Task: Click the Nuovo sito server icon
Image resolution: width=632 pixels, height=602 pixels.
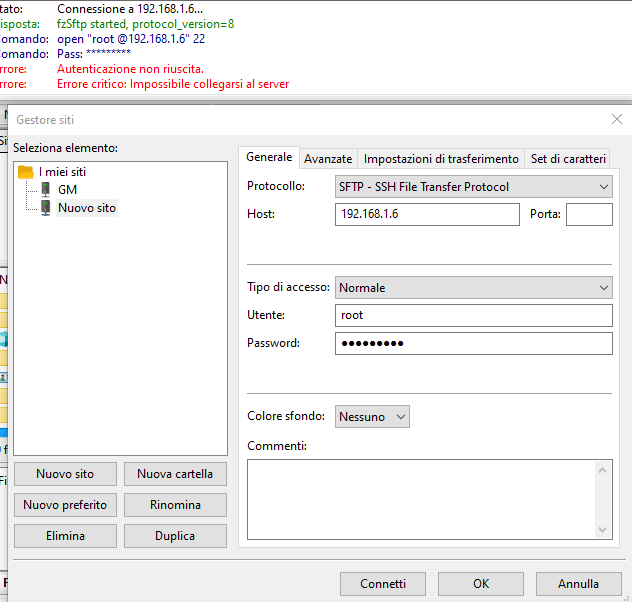Action: pyautogui.click(x=46, y=208)
